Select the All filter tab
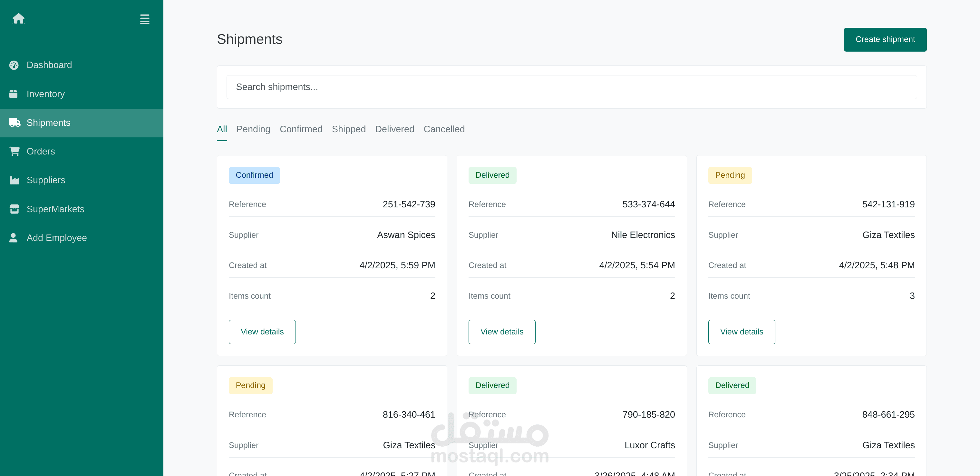The width and height of the screenshot is (980, 476). pos(222,129)
